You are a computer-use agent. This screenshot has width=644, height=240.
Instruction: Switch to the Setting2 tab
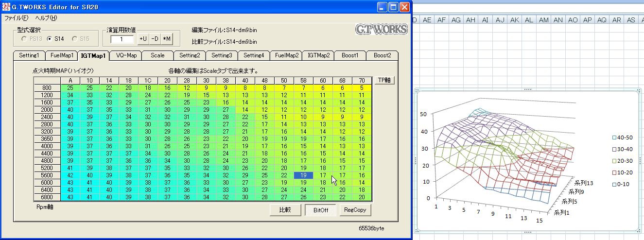[x=190, y=55]
